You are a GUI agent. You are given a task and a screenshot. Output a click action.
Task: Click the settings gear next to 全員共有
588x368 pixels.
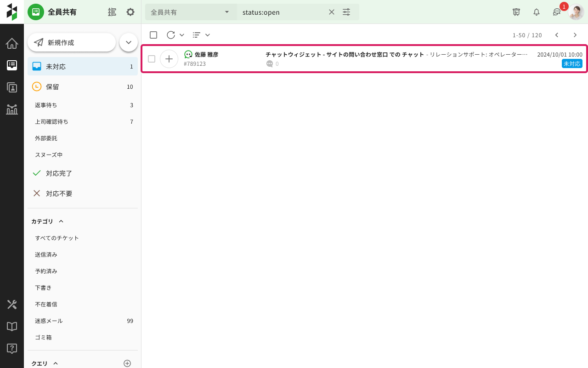pyautogui.click(x=130, y=12)
